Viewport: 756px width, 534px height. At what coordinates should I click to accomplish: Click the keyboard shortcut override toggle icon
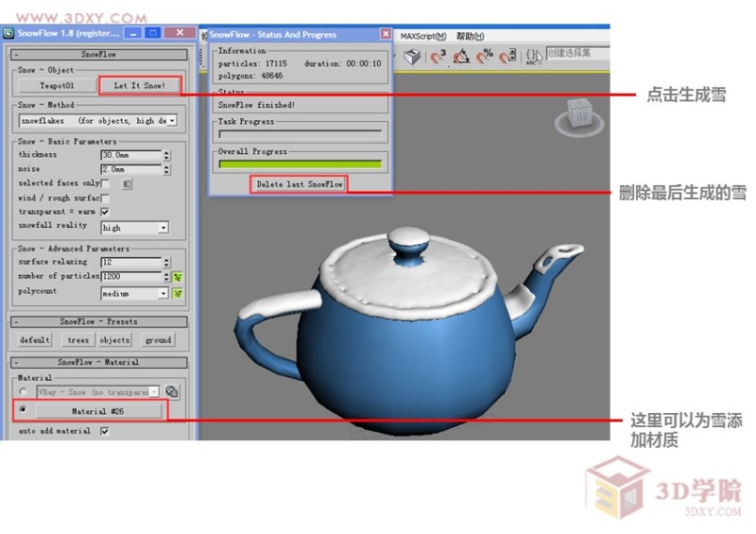(x=412, y=57)
